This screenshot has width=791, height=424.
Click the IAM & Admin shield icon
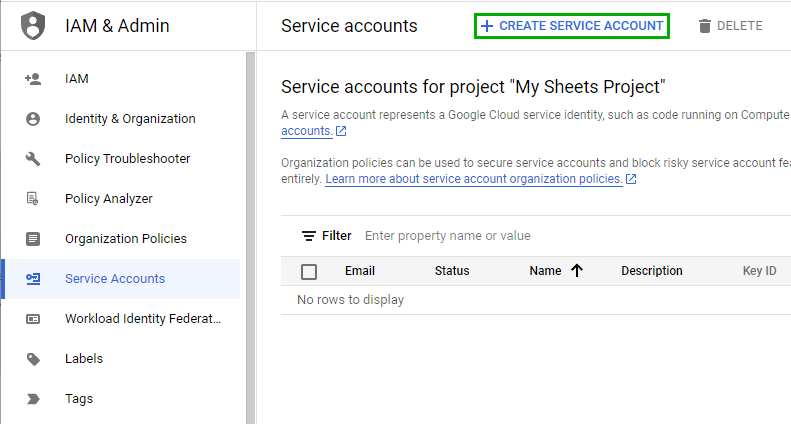[33, 26]
